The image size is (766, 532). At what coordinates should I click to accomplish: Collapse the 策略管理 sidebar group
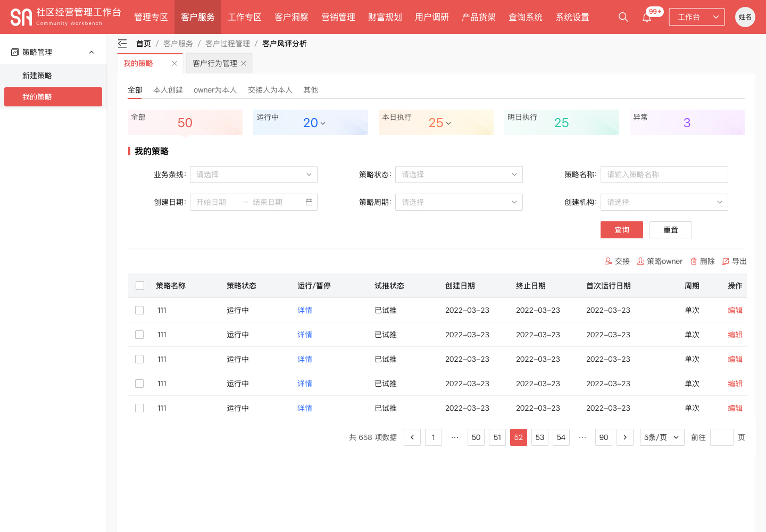click(91, 52)
